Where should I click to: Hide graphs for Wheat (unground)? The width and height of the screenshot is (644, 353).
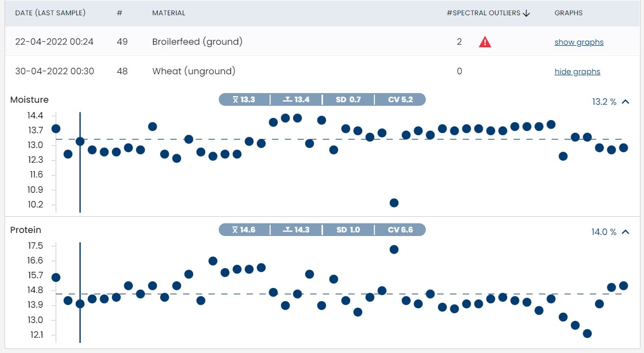pyautogui.click(x=577, y=72)
